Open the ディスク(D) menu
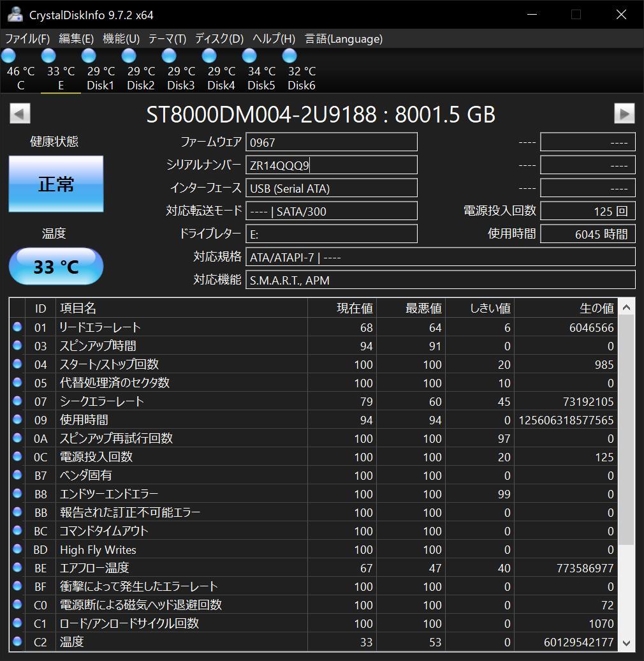The image size is (644, 661). [219, 39]
